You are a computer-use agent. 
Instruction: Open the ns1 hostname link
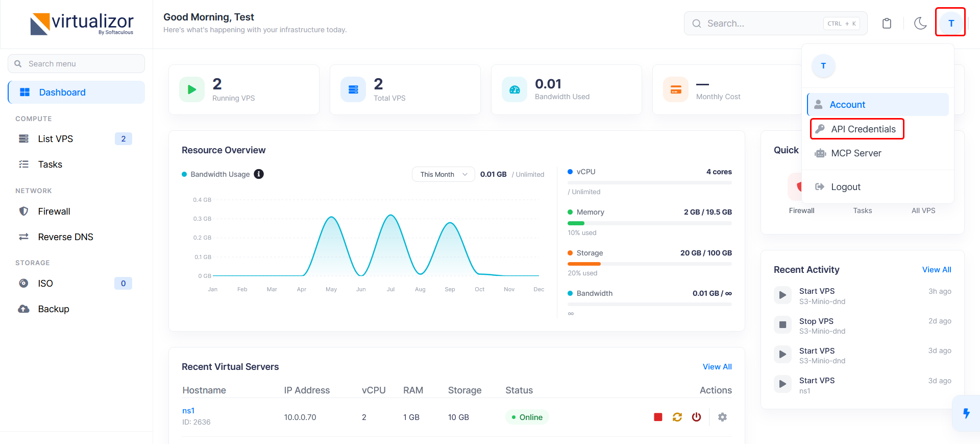(188, 411)
